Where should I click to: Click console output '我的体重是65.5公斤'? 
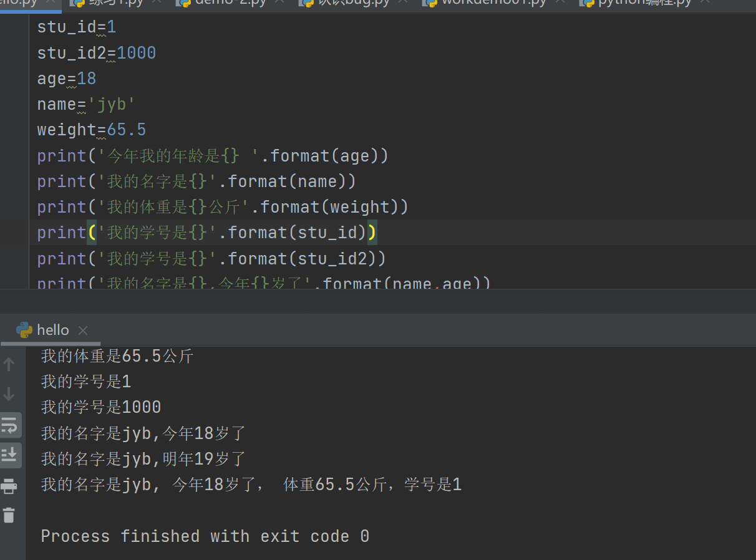point(117,356)
